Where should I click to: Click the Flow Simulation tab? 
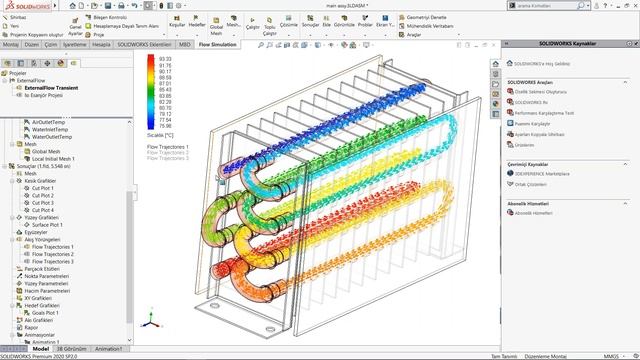[218, 44]
